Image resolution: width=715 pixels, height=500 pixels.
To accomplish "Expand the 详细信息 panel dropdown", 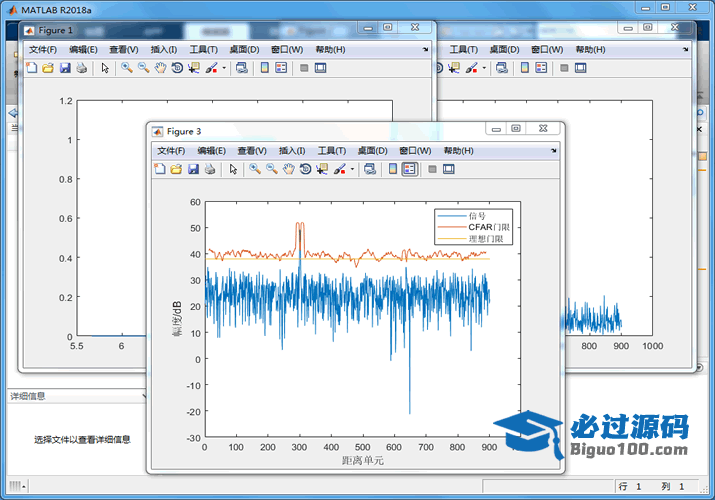I will pyautogui.click(x=145, y=396).
